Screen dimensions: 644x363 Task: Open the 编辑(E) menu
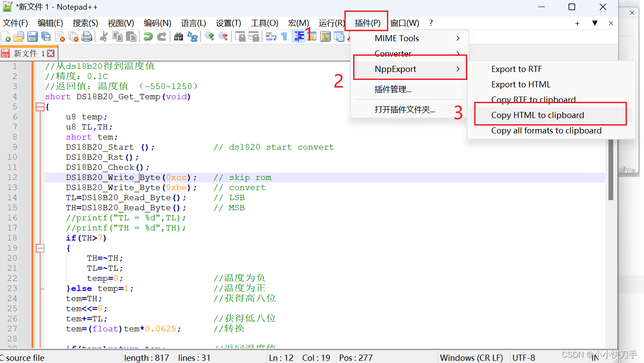[x=50, y=23]
